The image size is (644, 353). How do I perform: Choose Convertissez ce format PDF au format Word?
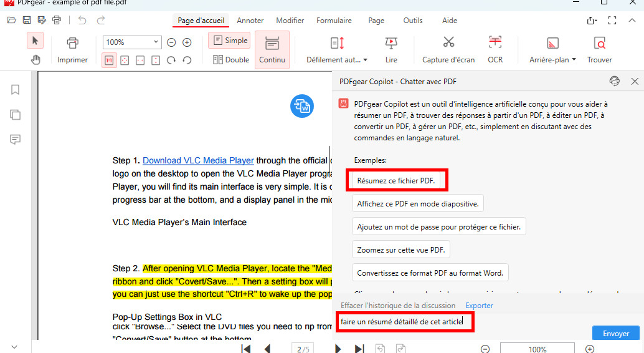pyautogui.click(x=430, y=273)
